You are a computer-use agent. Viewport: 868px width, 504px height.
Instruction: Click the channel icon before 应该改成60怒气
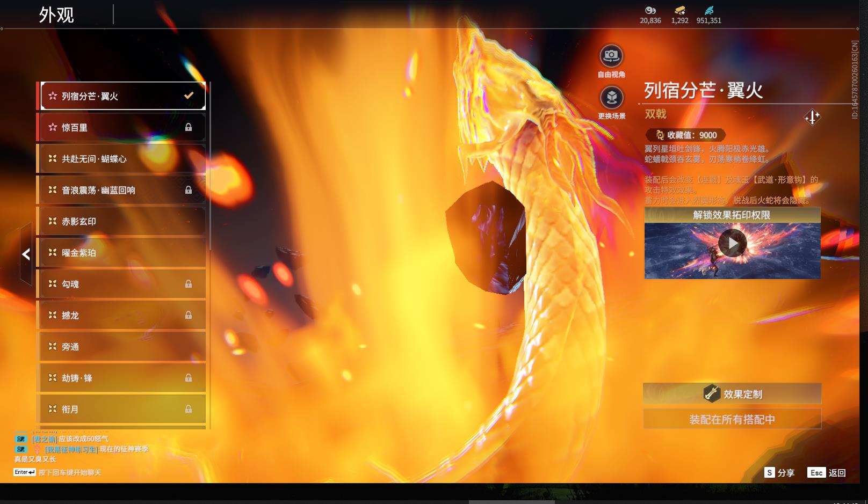[x=21, y=439]
